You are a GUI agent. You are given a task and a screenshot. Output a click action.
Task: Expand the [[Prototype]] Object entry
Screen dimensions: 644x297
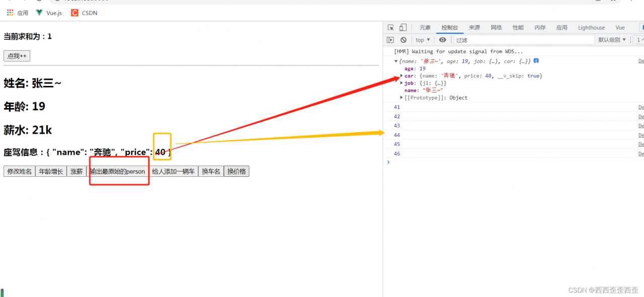coord(401,97)
